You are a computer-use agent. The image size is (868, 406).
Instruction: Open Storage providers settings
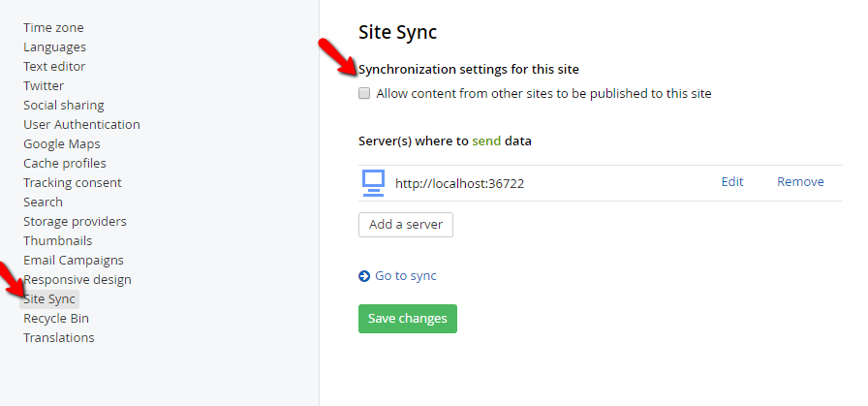click(75, 222)
